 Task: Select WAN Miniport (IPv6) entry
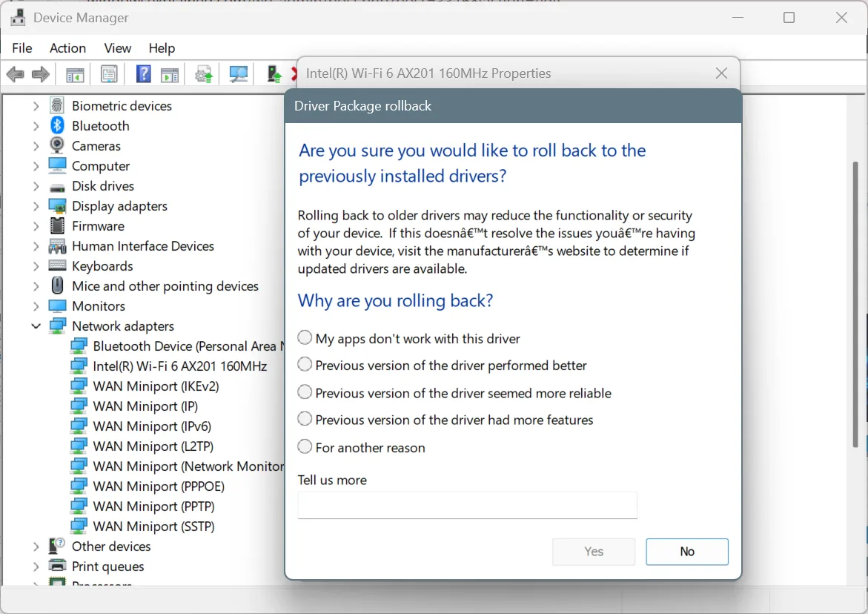pyautogui.click(x=152, y=426)
